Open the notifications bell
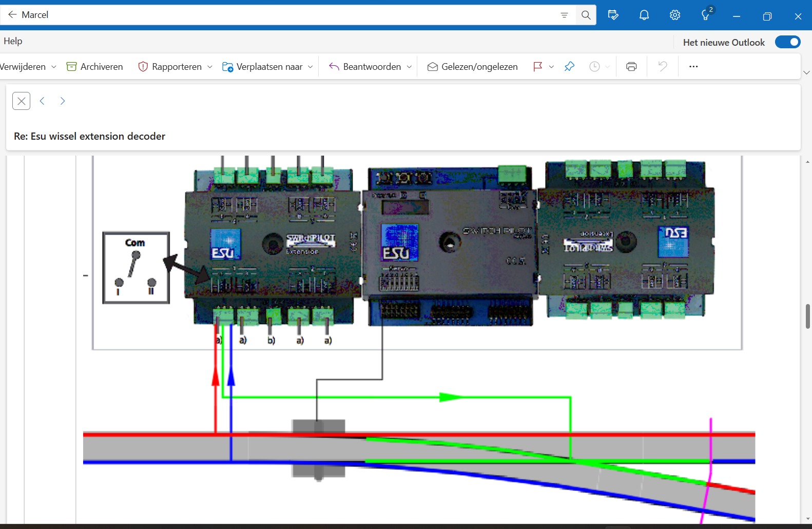The image size is (812, 529). pyautogui.click(x=644, y=15)
